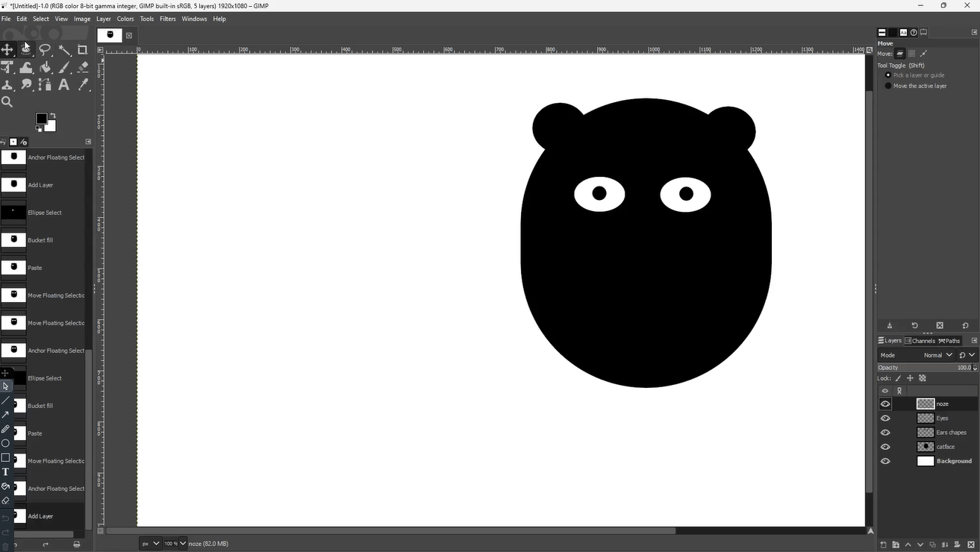Select the Clone stamp tool
The height and width of the screenshot is (552, 980).
(7, 85)
